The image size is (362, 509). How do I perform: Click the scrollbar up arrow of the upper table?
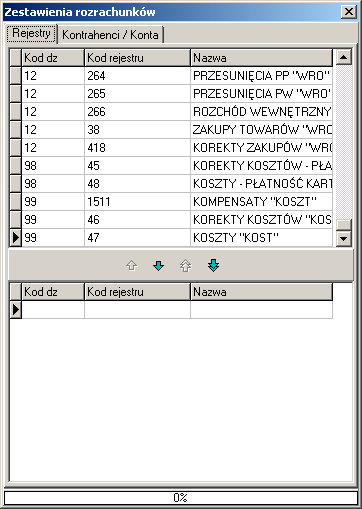(344, 57)
